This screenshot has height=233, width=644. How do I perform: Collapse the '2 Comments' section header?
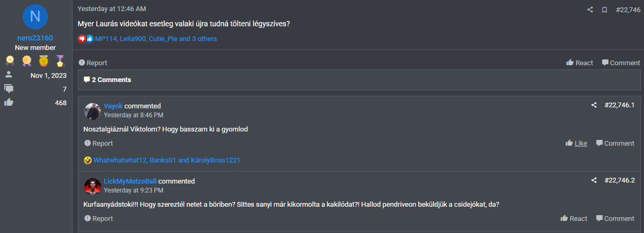pyautogui.click(x=108, y=80)
